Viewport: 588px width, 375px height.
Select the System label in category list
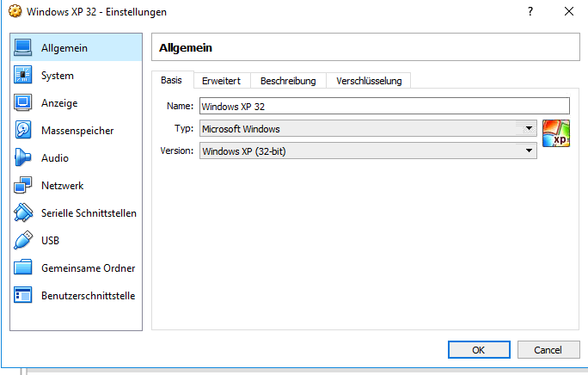(x=58, y=76)
